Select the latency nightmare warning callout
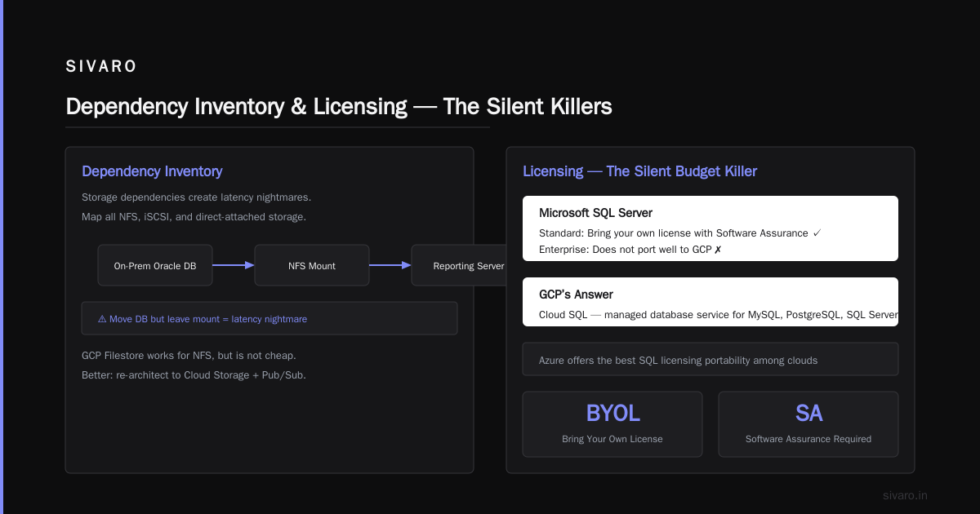Image resolution: width=980 pixels, height=514 pixels. coord(269,318)
